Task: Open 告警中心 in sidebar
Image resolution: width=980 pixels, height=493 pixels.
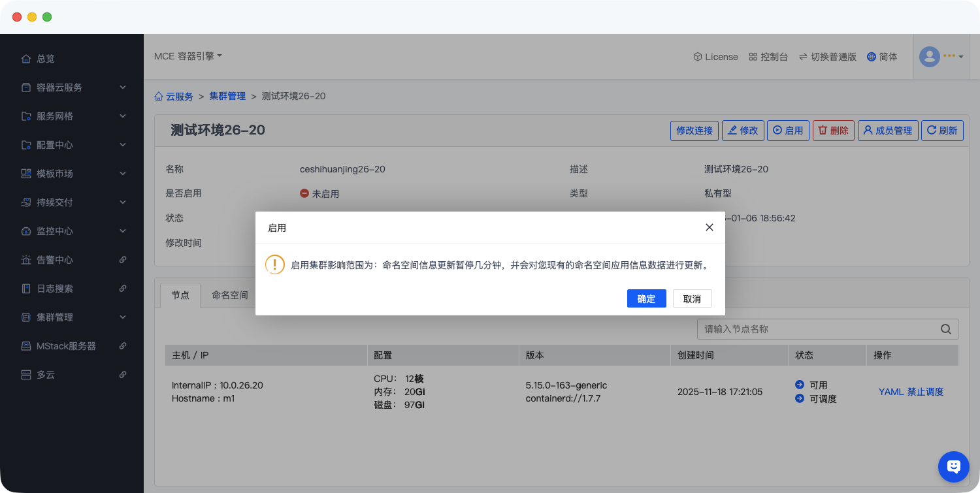Action: (55, 260)
